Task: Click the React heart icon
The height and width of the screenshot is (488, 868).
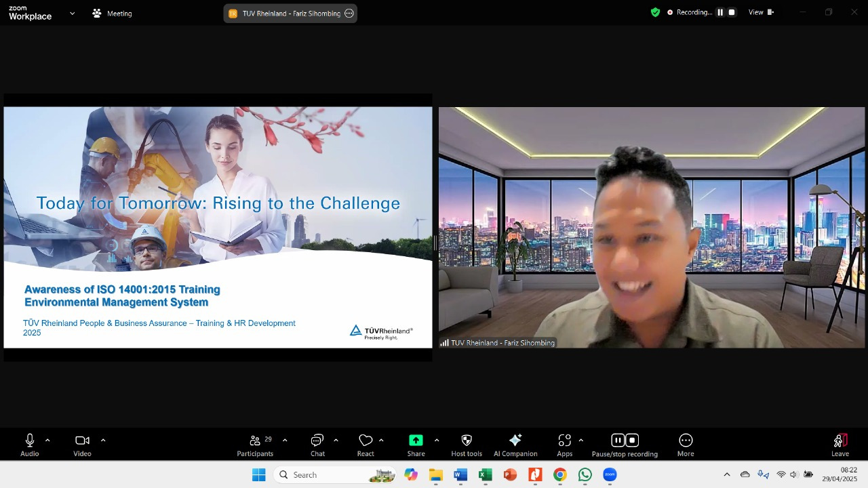Action: (x=366, y=441)
